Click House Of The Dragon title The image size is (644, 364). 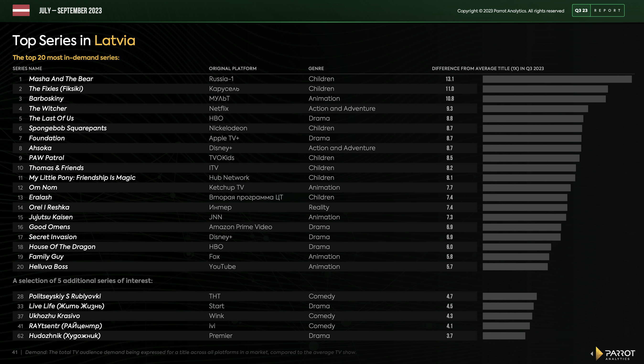(x=62, y=247)
